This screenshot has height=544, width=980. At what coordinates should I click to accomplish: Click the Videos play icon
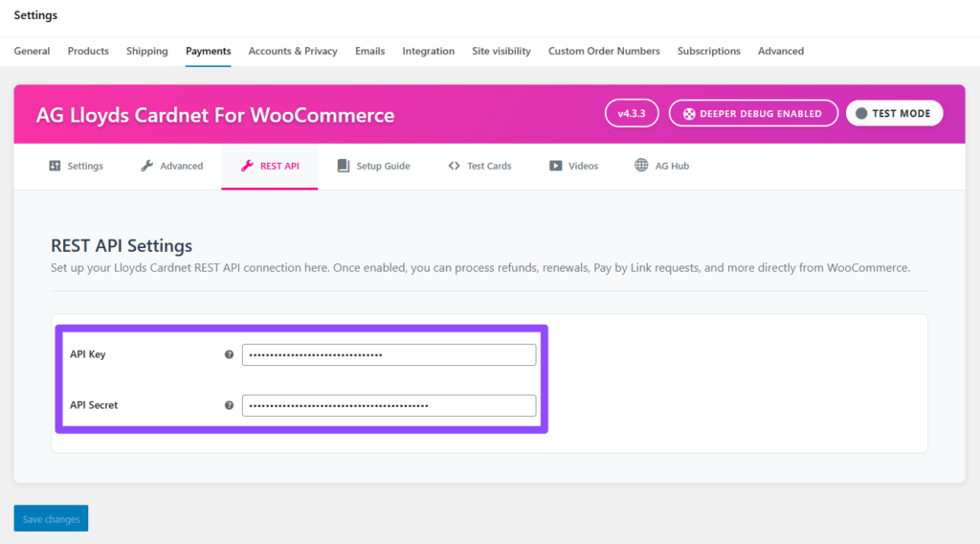(x=556, y=166)
